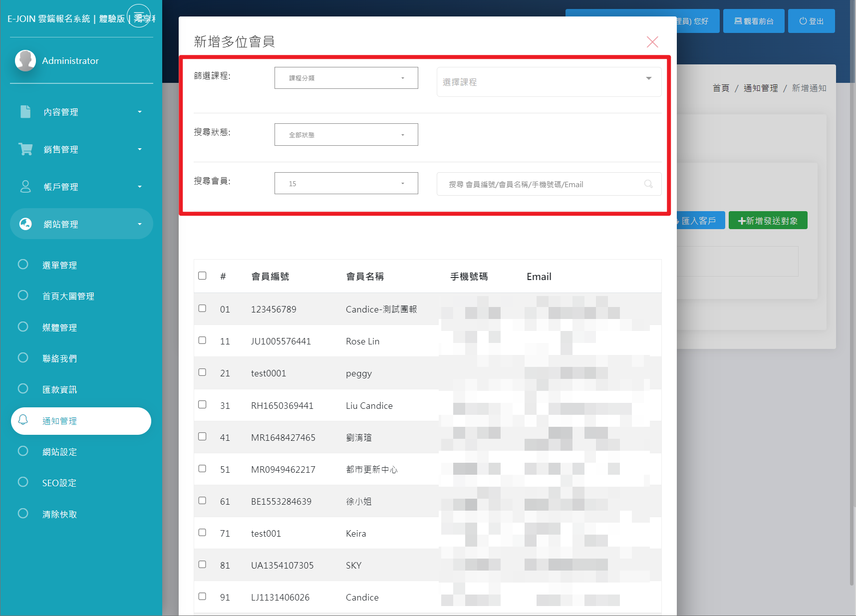Click the globe icon for 網站管理
This screenshot has width=856, height=616.
[x=25, y=224]
